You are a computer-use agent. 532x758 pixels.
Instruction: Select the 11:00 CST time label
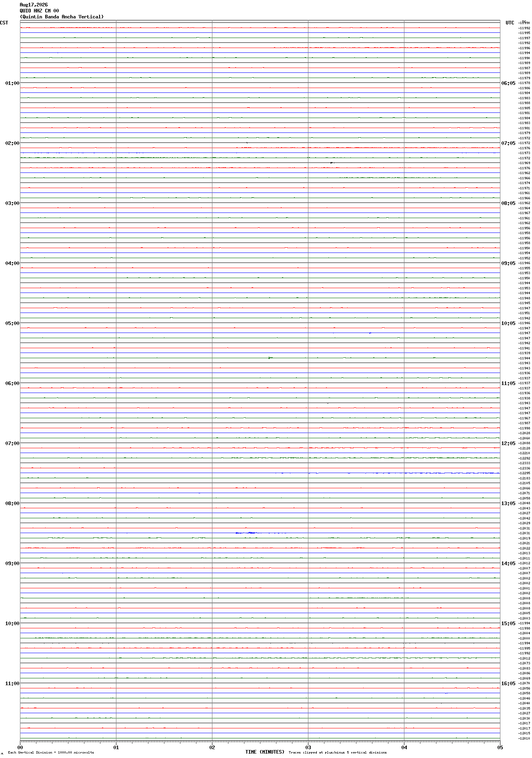12,684
